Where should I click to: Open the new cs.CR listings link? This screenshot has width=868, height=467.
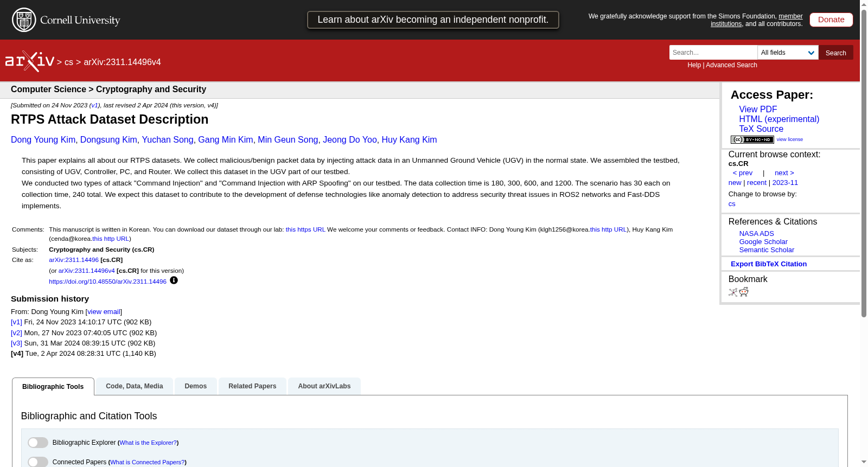[x=735, y=183]
